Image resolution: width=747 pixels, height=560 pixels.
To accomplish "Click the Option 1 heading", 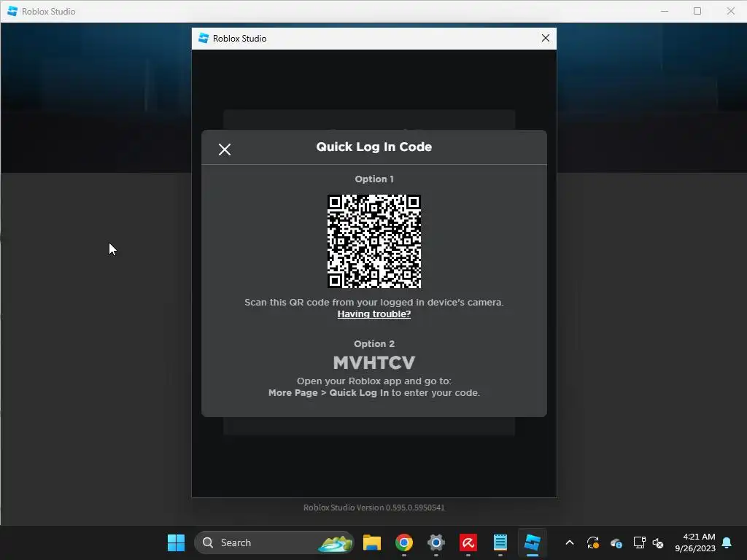I will (x=374, y=179).
